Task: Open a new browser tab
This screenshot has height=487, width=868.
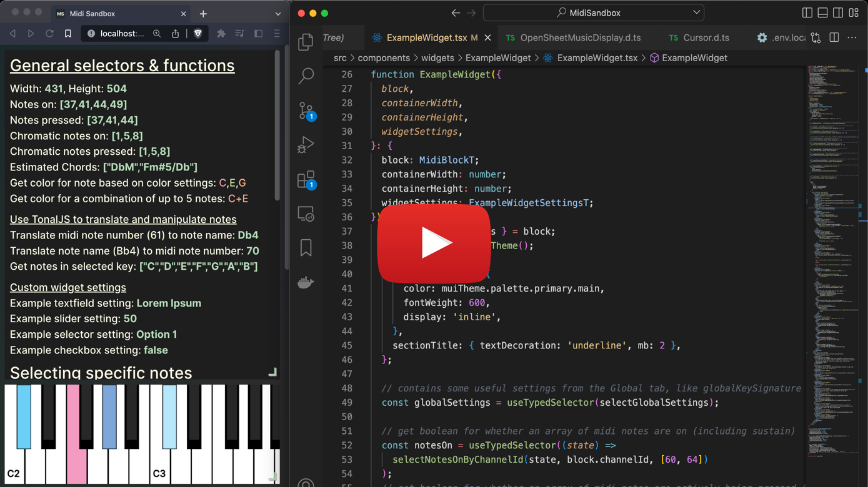Action: pyautogui.click(x=203, y=13)
